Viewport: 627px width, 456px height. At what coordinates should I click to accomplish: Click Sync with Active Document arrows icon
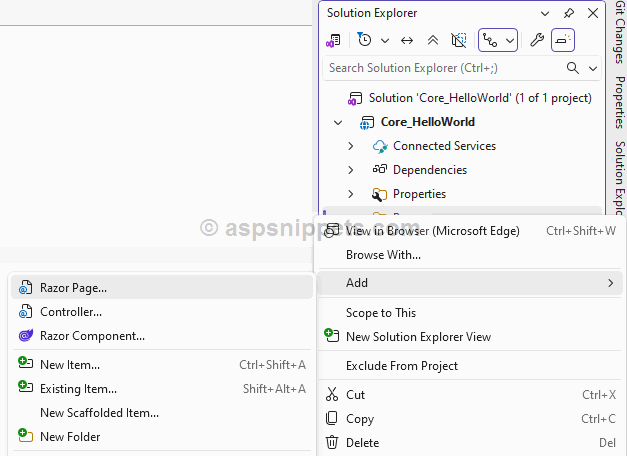click(407, 40)
